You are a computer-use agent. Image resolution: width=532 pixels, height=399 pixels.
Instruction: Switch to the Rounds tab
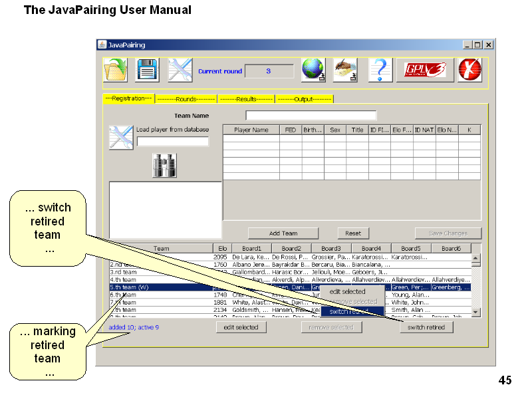[186, 98]
